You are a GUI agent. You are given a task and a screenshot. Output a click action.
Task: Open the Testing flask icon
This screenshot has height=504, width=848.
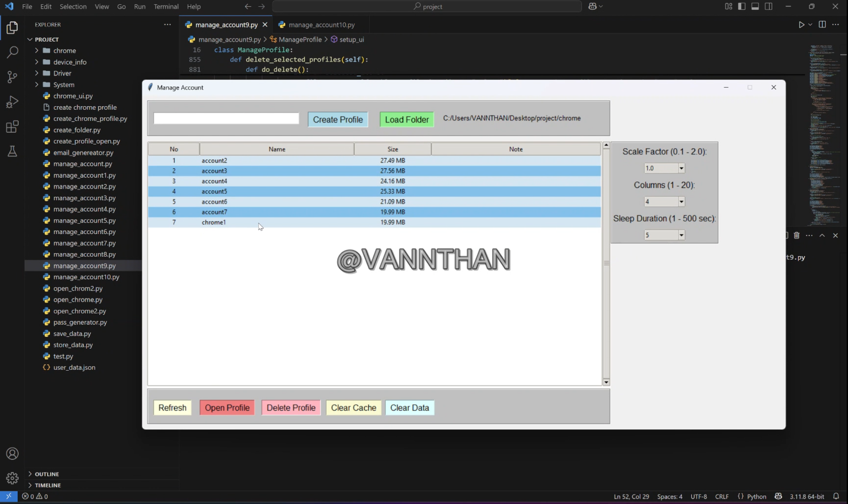click(x=12, y=151)
